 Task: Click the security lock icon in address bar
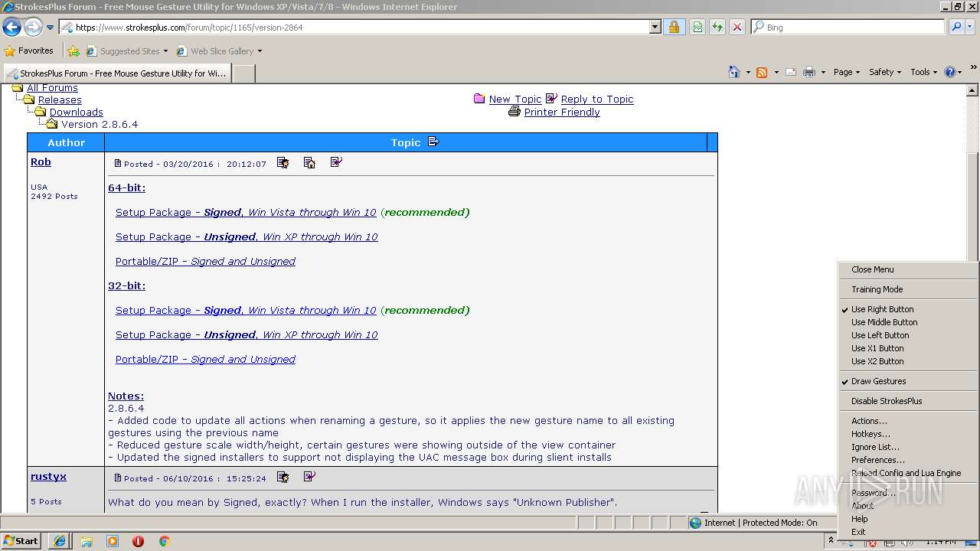[674, 28]
